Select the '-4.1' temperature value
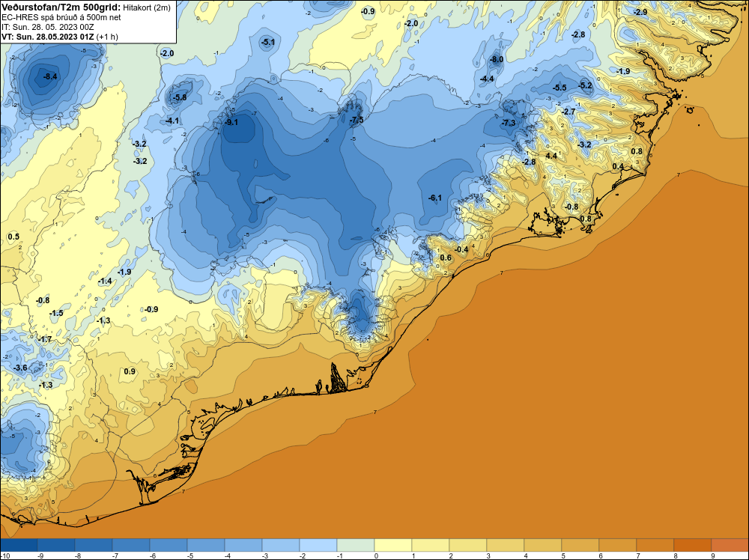Screen dimensions: 749x560 click(x=172, y=121)
